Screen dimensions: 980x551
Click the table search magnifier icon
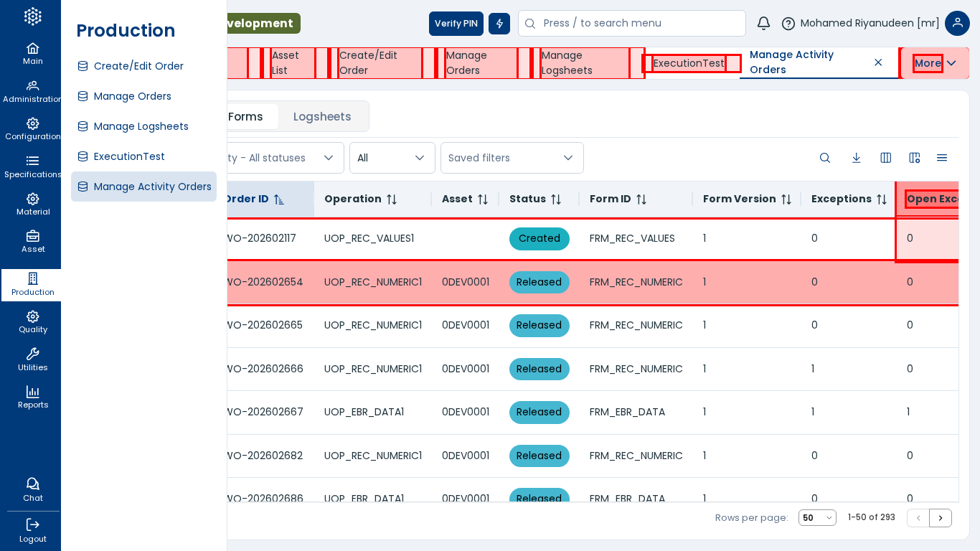pyautogui.click(x=825, y=158)
